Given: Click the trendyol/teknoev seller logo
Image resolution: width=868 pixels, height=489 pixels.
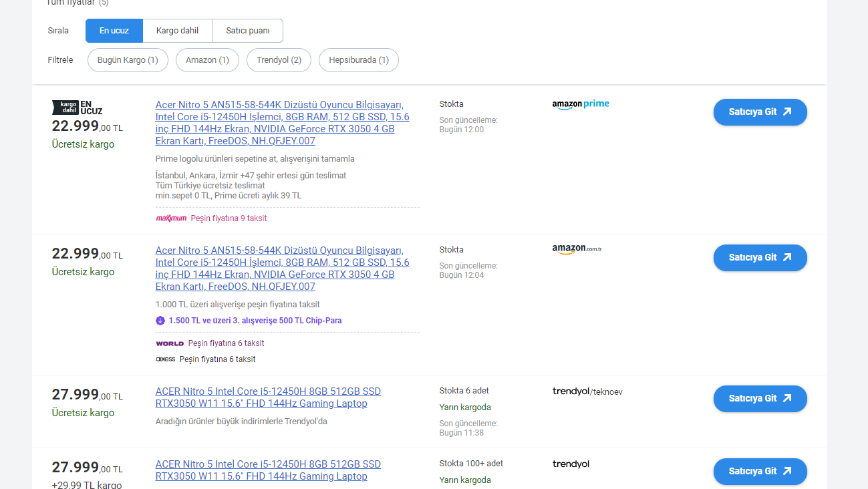Looking at the screenshot, I should [587, 391].
